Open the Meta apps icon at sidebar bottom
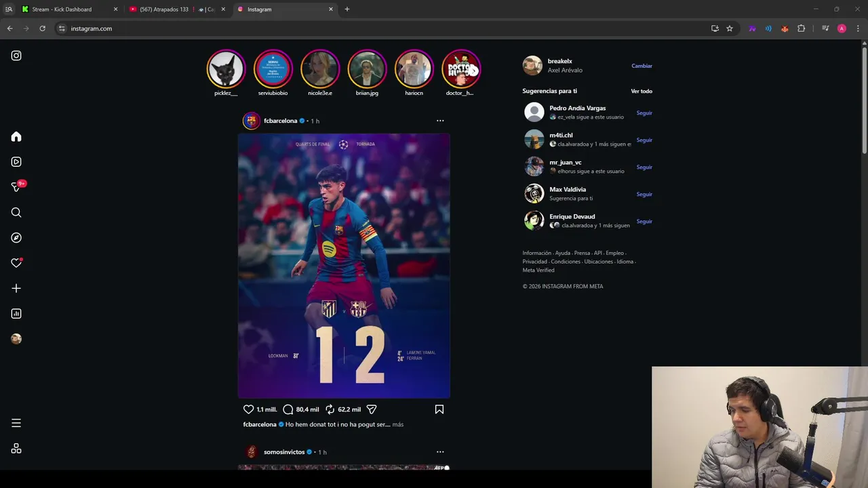This screenshot has height=488, width=868. click(x=16, y=449)
